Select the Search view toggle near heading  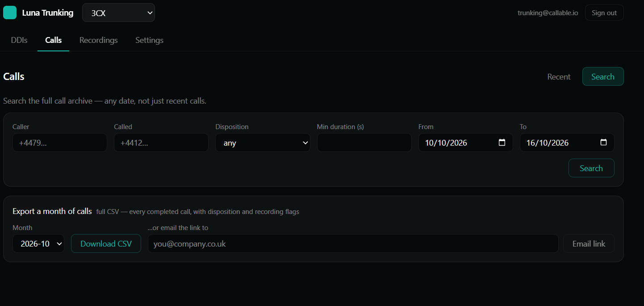click(x=603, y=76)
